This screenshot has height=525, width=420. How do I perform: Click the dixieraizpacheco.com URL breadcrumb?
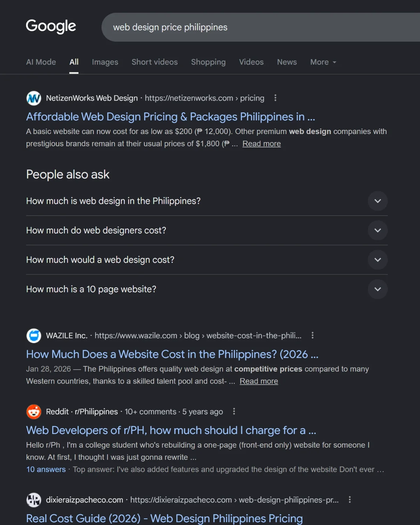pyautogui.click(x=234, y=500)
